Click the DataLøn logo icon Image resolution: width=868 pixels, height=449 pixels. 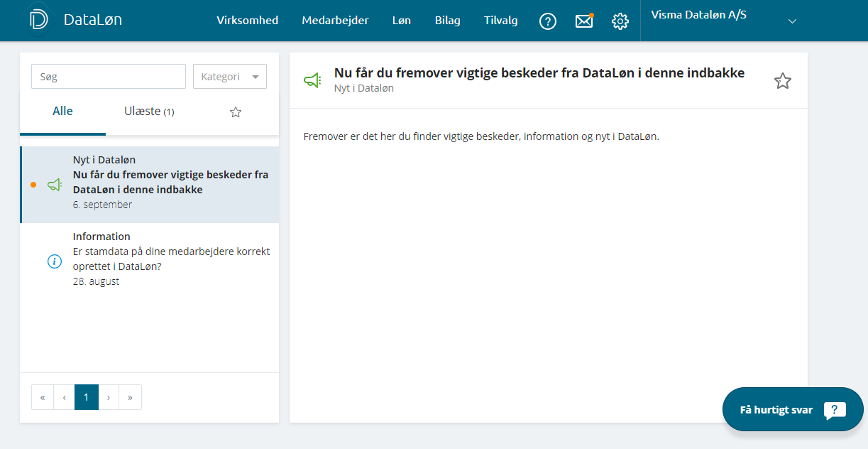tap(39, 20)
